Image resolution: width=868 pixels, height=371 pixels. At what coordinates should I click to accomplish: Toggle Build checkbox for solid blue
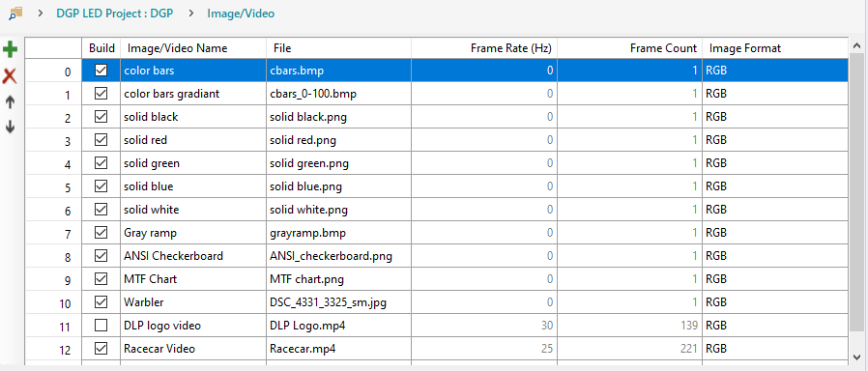coord(101,186)
